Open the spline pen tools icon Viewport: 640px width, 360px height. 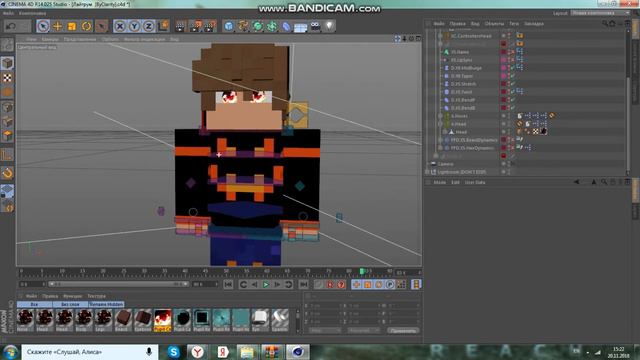(x=243, y=27)
